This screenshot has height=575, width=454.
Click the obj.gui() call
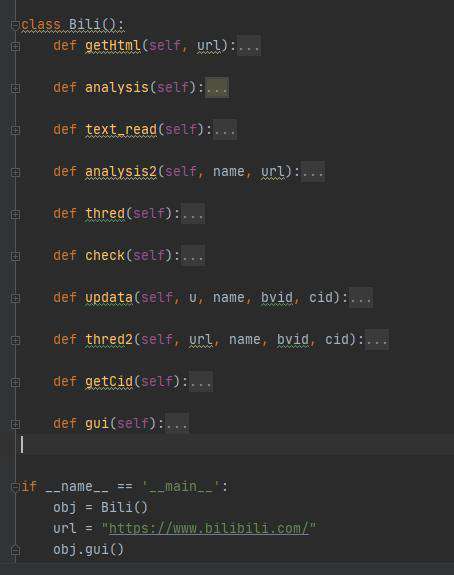(88, 549)
